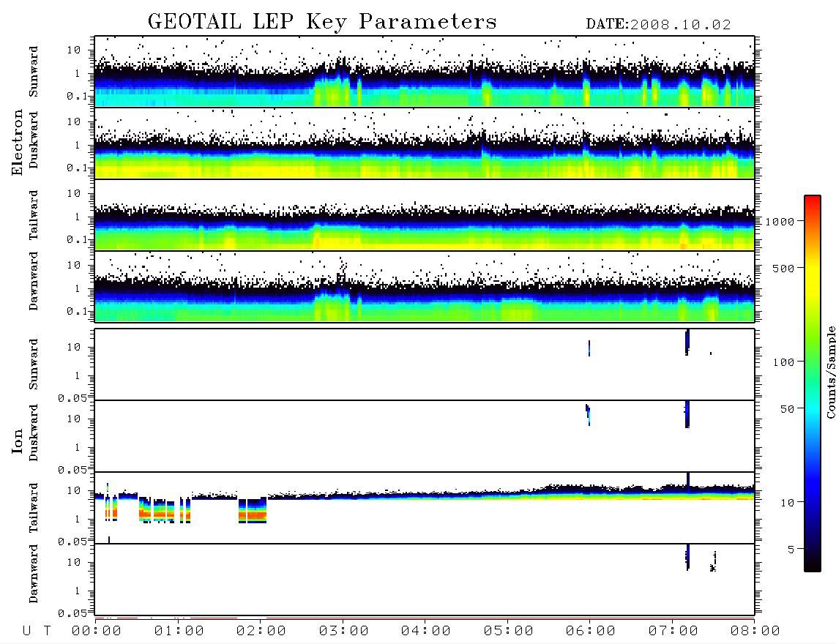Click the 5 colorbar tick label

(x=791, y=550)
